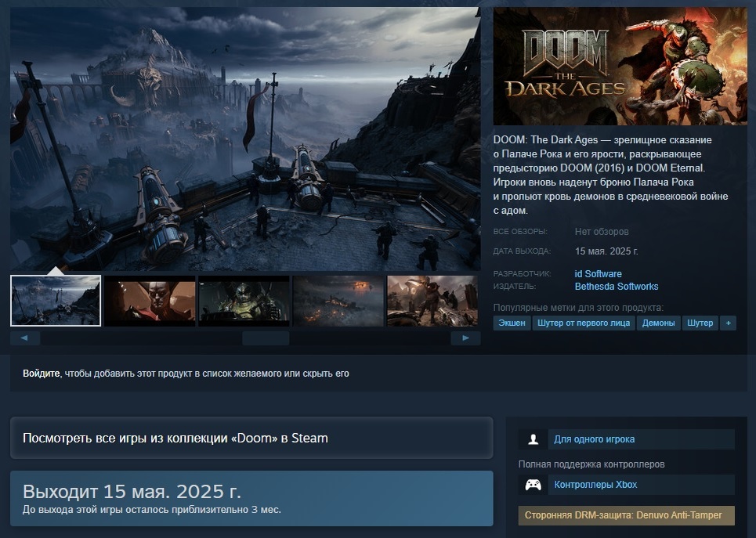Click the Войдите sign-in link
The height and width of the screenshot is (538, 756).
(41, 374)
